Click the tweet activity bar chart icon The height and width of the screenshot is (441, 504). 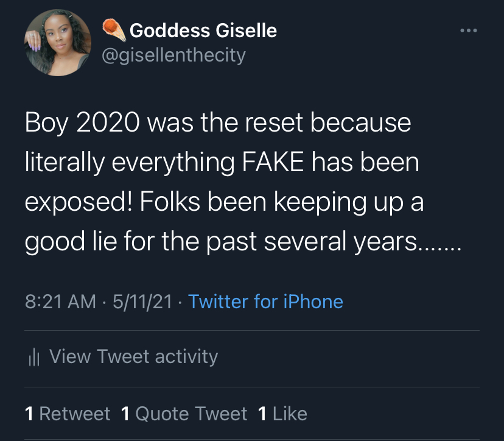tap(33, 358)
